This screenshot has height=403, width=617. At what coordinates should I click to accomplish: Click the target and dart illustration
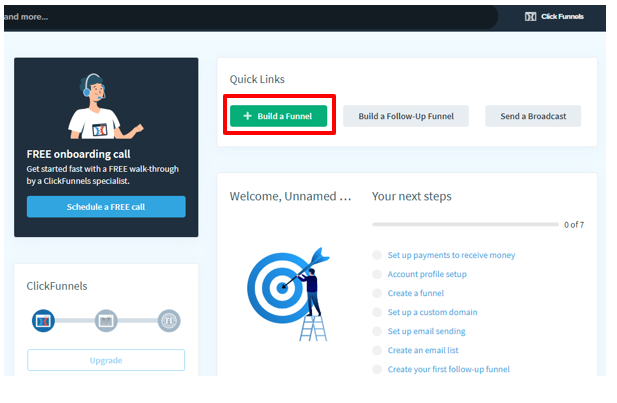tap(288, 294)
